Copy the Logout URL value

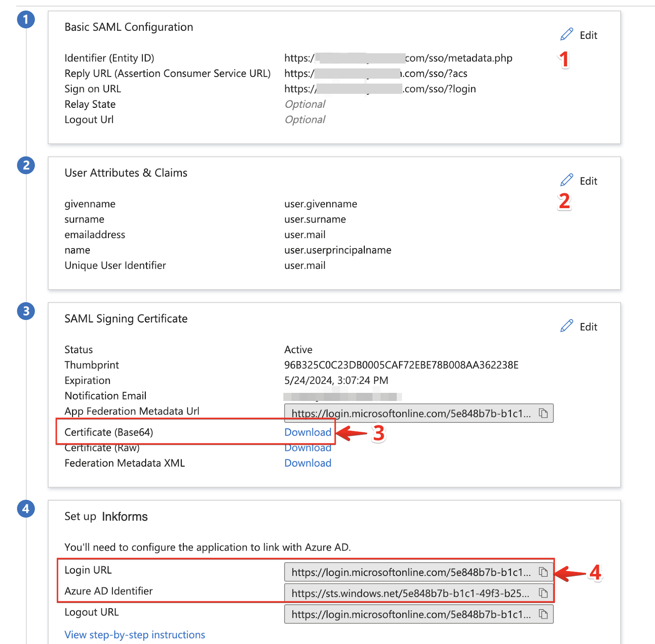[543, 614]
